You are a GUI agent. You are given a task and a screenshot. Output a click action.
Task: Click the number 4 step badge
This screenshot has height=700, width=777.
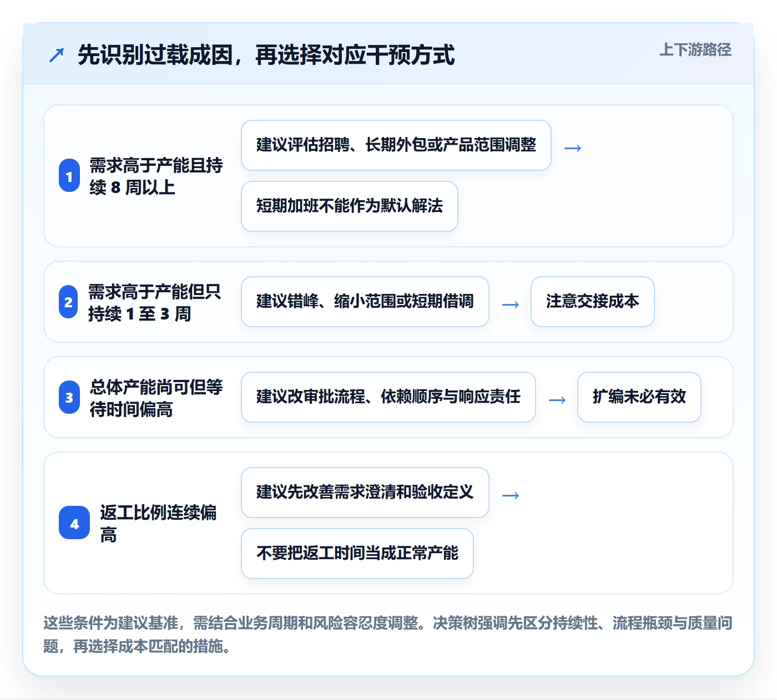(74, 523)
